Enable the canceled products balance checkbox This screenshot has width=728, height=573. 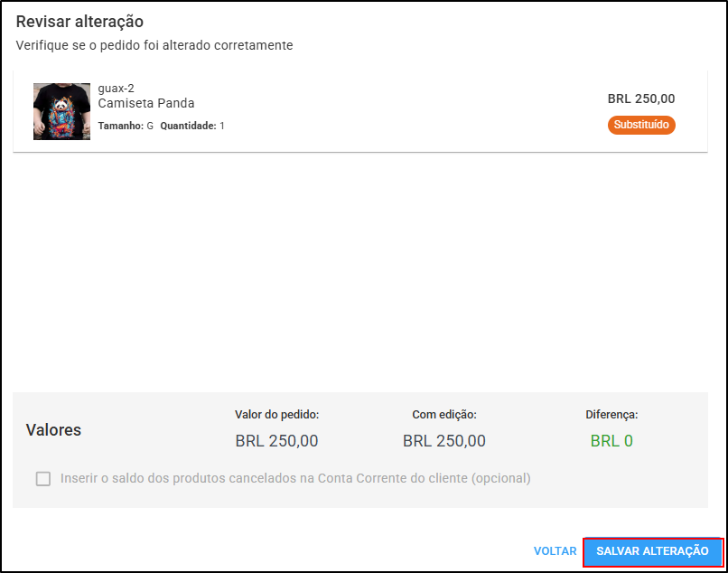pos(43,479)
